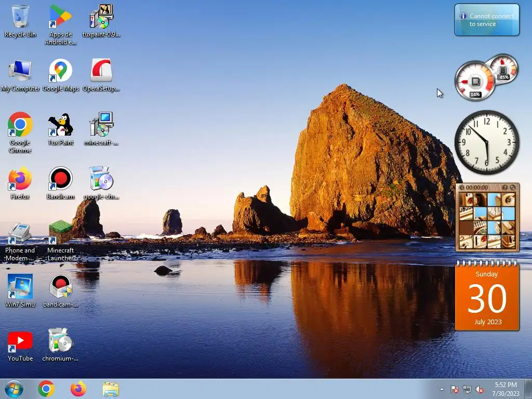Open Windows Explorer from the taskbar
The height and width of the screenshot is (399, 532).
(x=111, y=390)
